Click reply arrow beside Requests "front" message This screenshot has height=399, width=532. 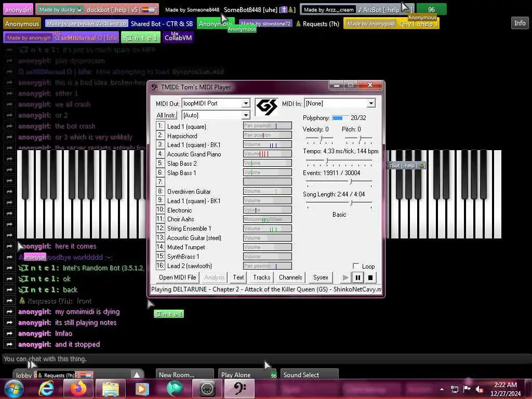[x=9, y=301]
